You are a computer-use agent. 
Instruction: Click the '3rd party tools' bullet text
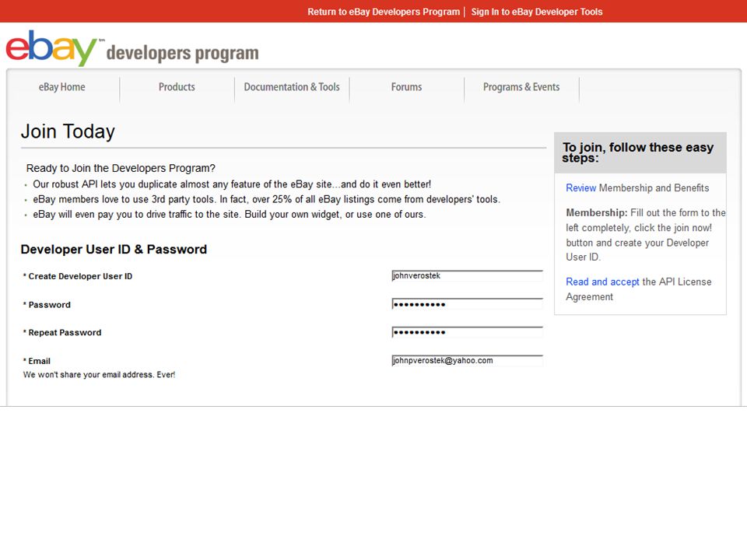tap(266, 200)
